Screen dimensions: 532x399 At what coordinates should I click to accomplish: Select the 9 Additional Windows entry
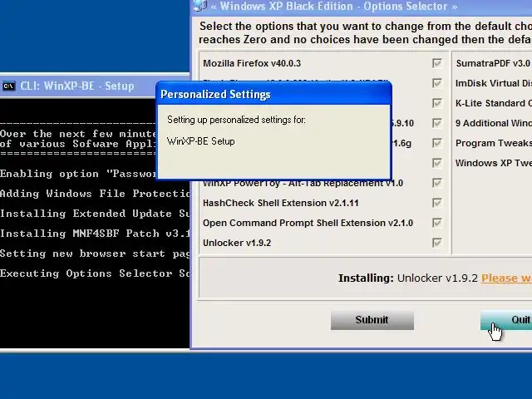(494, 123)
